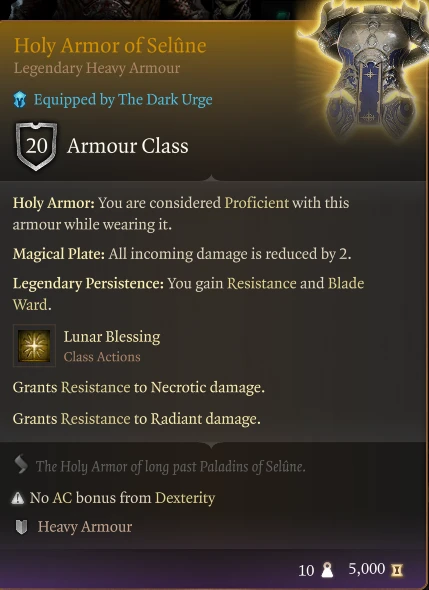Click the Lunar Blessing spell icon
The height and width of the screenshot is (590, 429).
34,345
